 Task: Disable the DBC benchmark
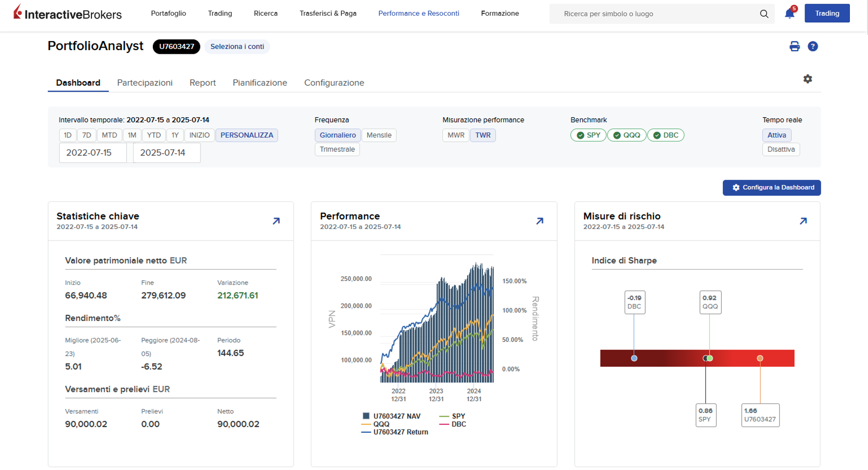[666, 135]
